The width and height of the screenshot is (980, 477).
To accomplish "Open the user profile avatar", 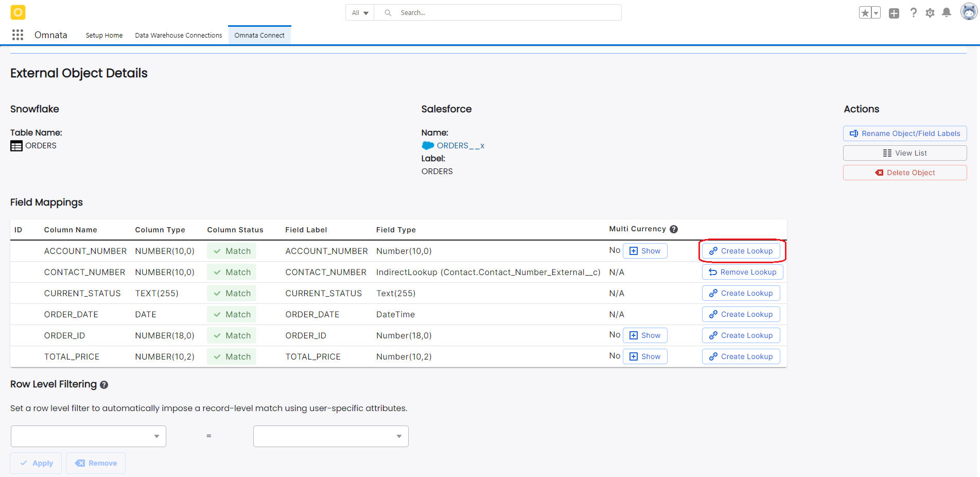I will (x=969, y=12).
